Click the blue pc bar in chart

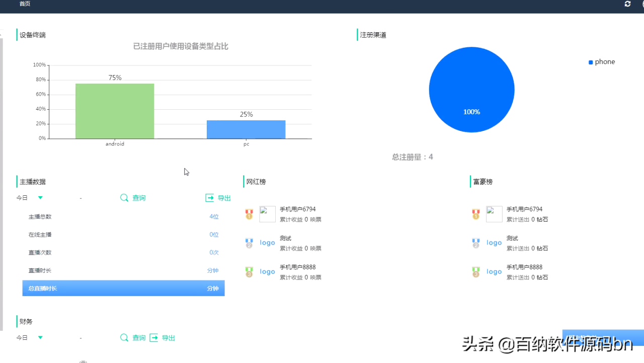[x=246, y=129]
